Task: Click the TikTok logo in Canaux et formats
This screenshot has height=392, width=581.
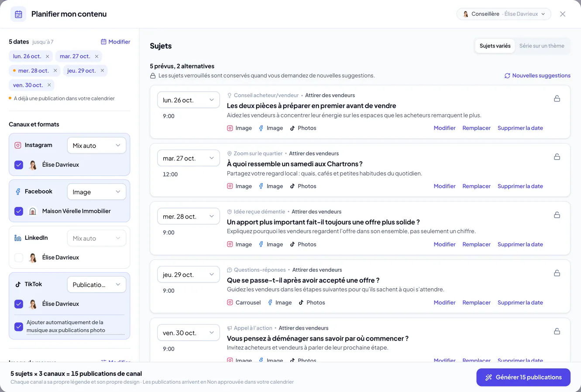Action: click(x=18, y=284)
